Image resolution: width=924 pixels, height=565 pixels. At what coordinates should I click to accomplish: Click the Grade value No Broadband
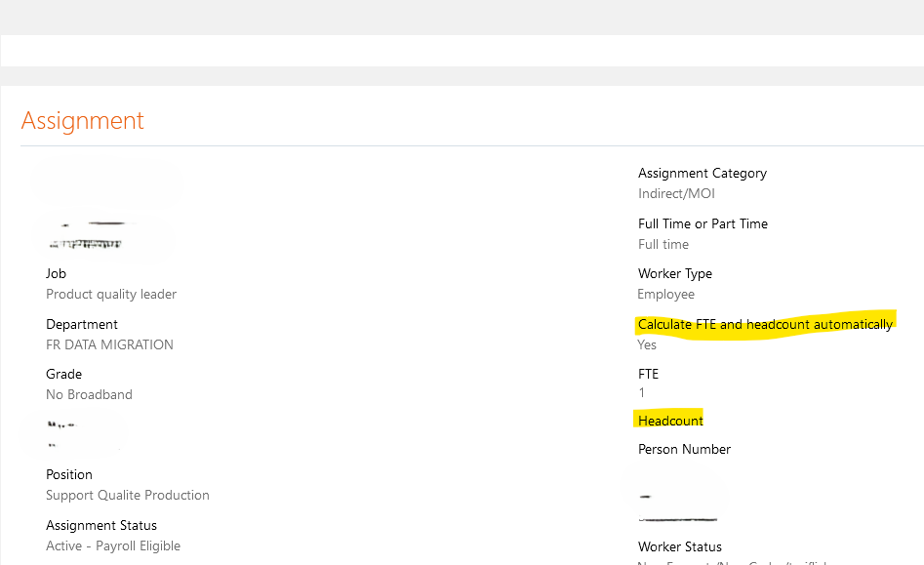(89, 394)
